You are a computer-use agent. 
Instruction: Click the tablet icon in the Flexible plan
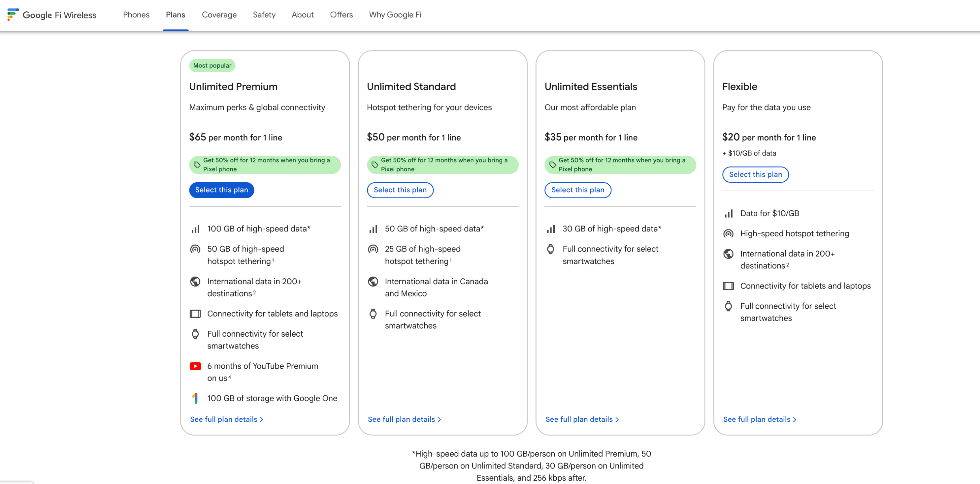pos(728,286)
